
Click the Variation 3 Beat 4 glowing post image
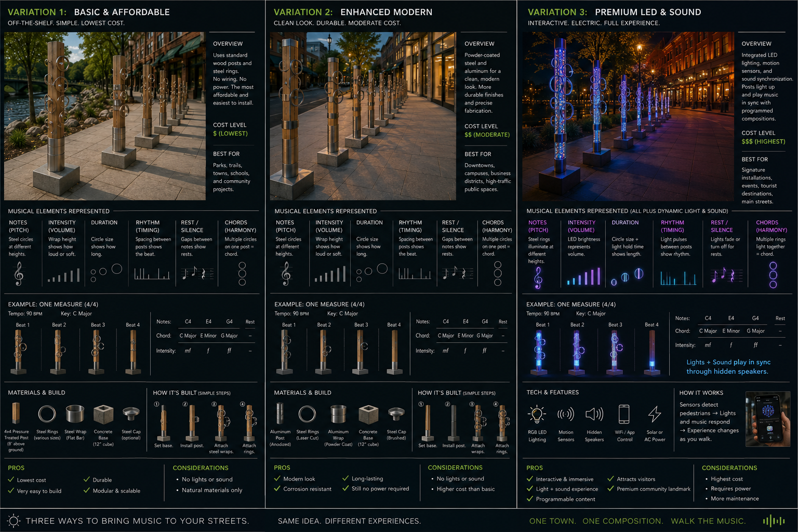point(652,352)
